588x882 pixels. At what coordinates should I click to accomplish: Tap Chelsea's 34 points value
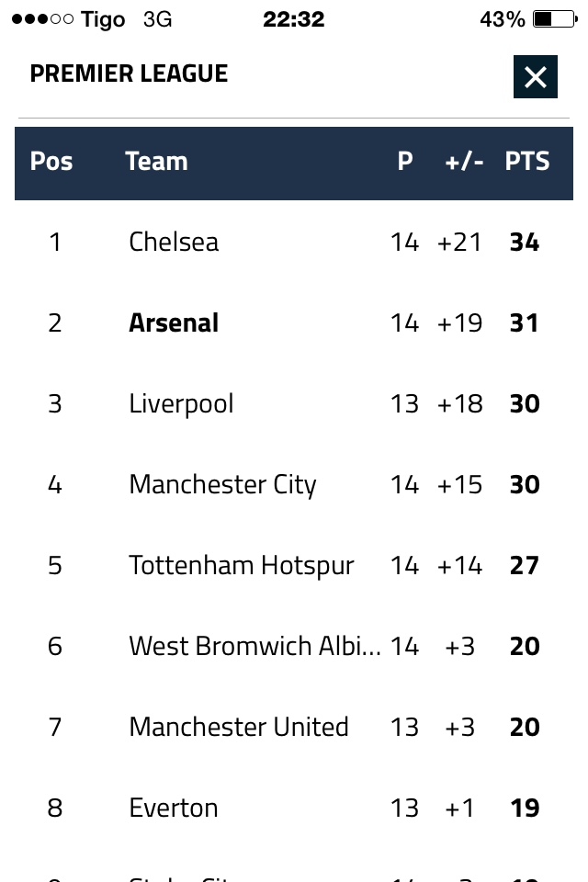[524, 242]
